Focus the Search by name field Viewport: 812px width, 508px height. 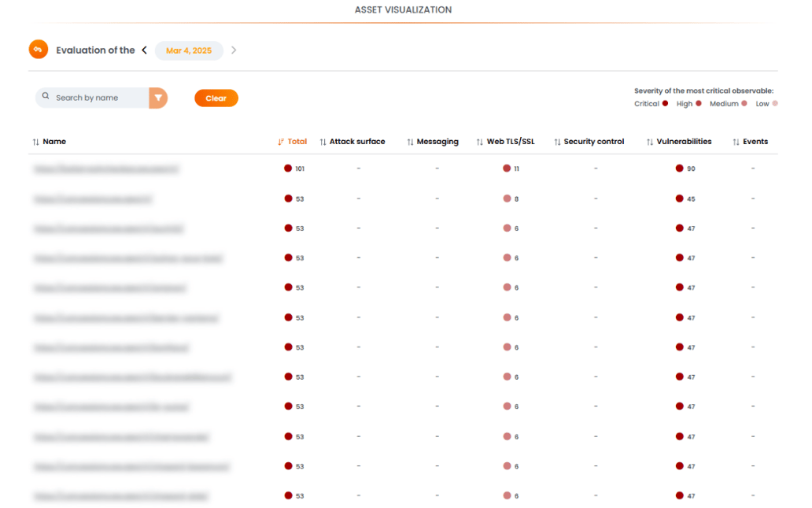[98, 98]
